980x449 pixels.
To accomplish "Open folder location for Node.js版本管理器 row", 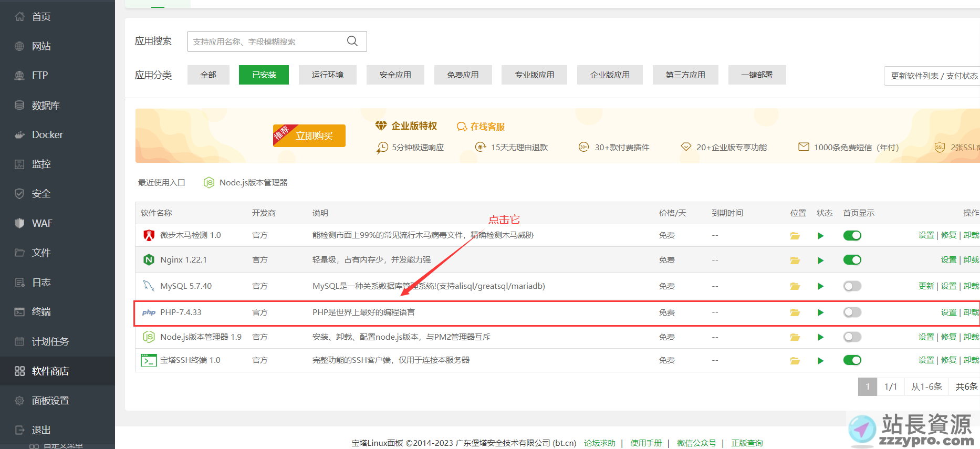I will point(795,337).
